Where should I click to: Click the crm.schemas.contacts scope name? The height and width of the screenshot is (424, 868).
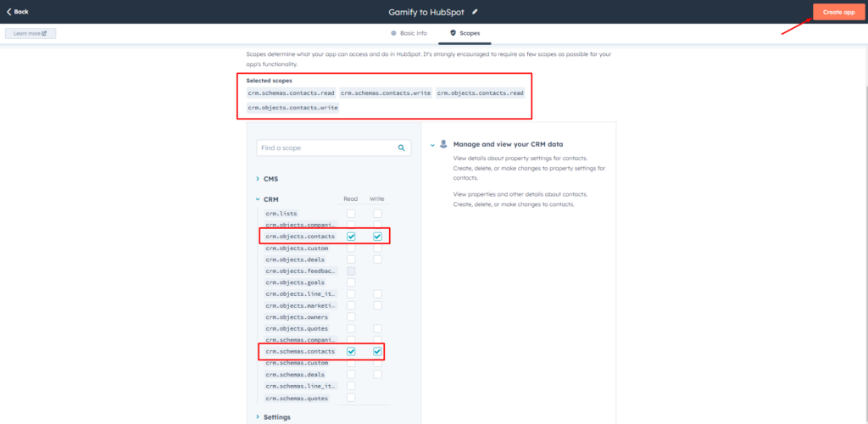pyautogui.click(x=300, y=351)
